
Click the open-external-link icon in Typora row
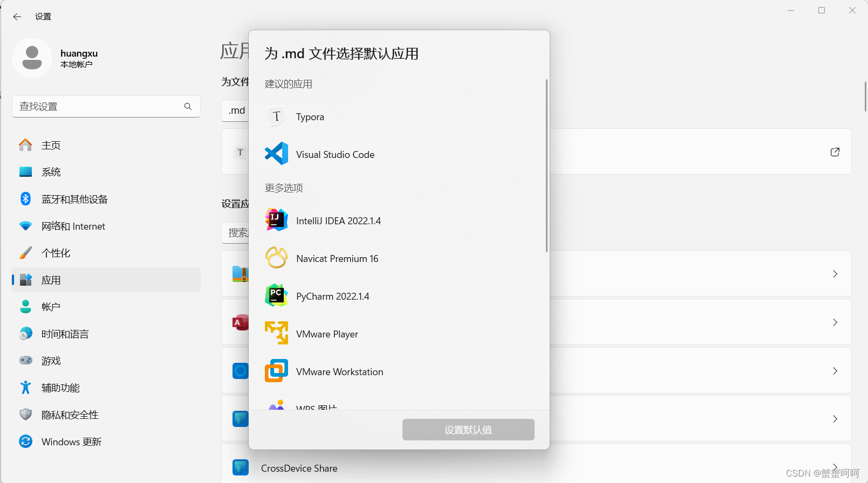[x=835, y=152]
